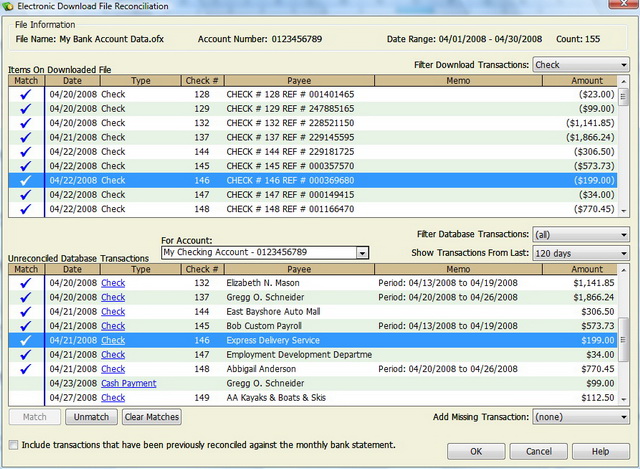The width and height of the screenshot is (640, 469).
Task: Open Add Missing Transaction dropdown
Action: [x=580, y=417]
